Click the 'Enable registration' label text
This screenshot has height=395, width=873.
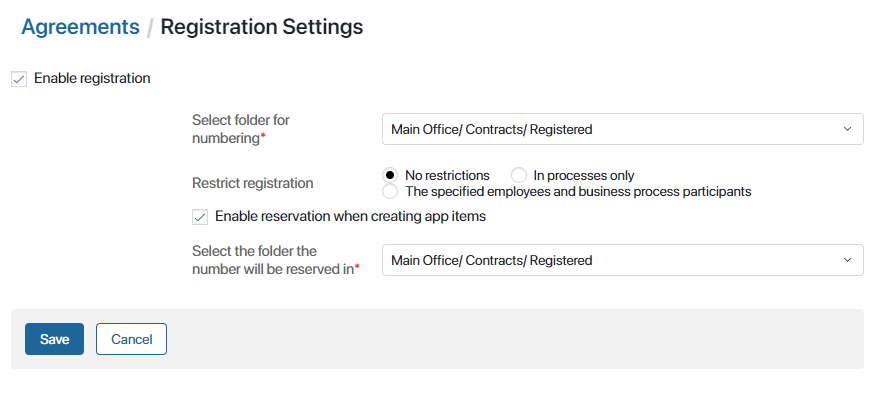pyautogui.click(x=92, y=79)
